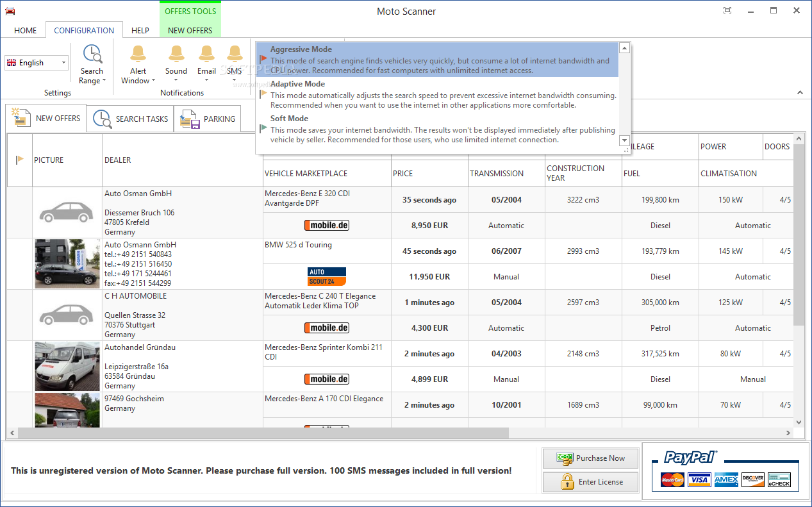This screenshot has width=812, height=507.
Task: Click the DOORS column header
Action: [x=777, y=147]
